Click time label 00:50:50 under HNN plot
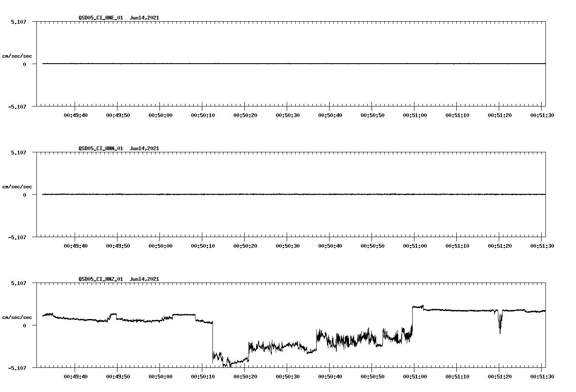 pyautogui.click(x=373, y=246)
